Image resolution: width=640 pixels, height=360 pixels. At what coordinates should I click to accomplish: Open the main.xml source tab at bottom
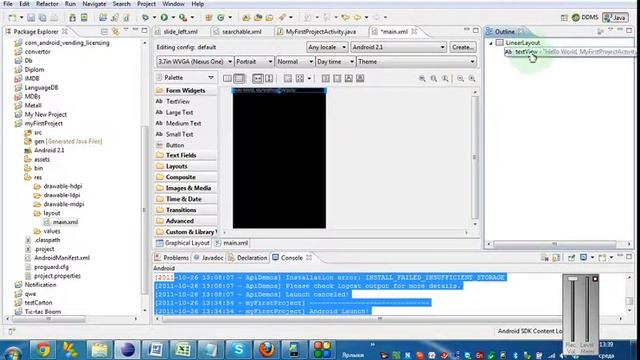231,243
